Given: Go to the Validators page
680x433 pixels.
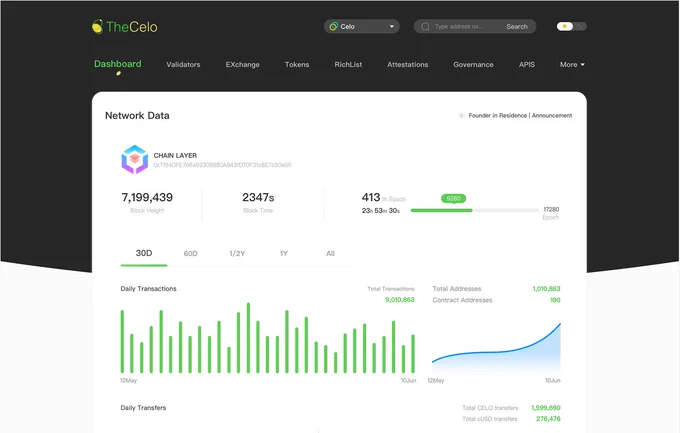Looking at the screenshot, I should [x=183, y=64].
